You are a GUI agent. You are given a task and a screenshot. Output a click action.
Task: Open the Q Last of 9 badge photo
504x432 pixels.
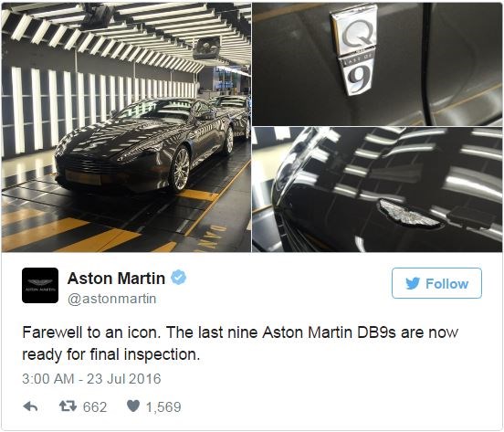pyautogui.click(x=378, y=64)
